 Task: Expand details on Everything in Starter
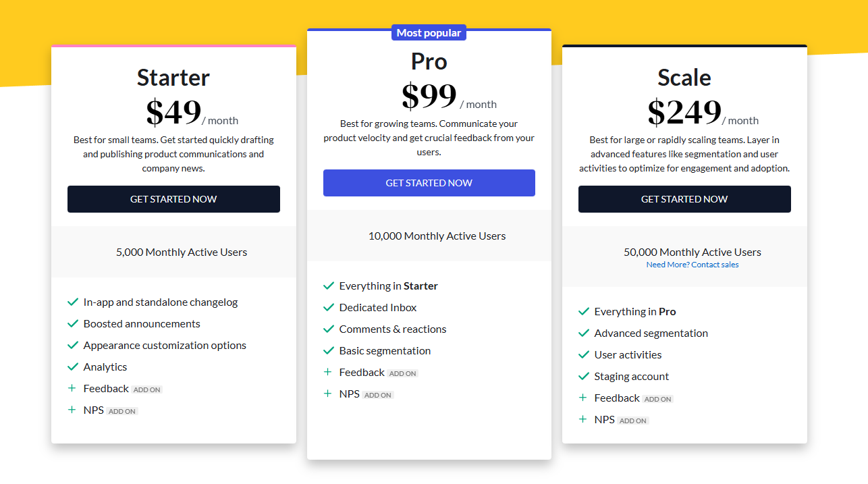[388, 286]
